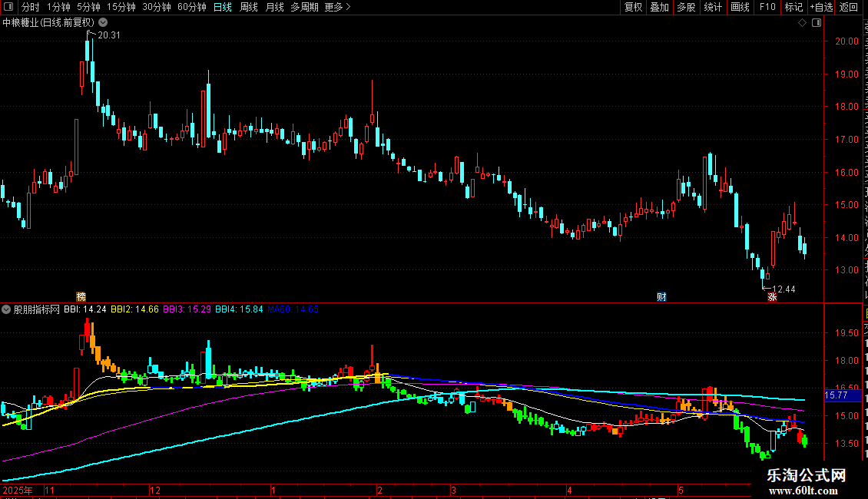Activate the 画线 drawing tool
Image resolution: width=868 pixels, height=499 pixels.
(x=740, y=7)
